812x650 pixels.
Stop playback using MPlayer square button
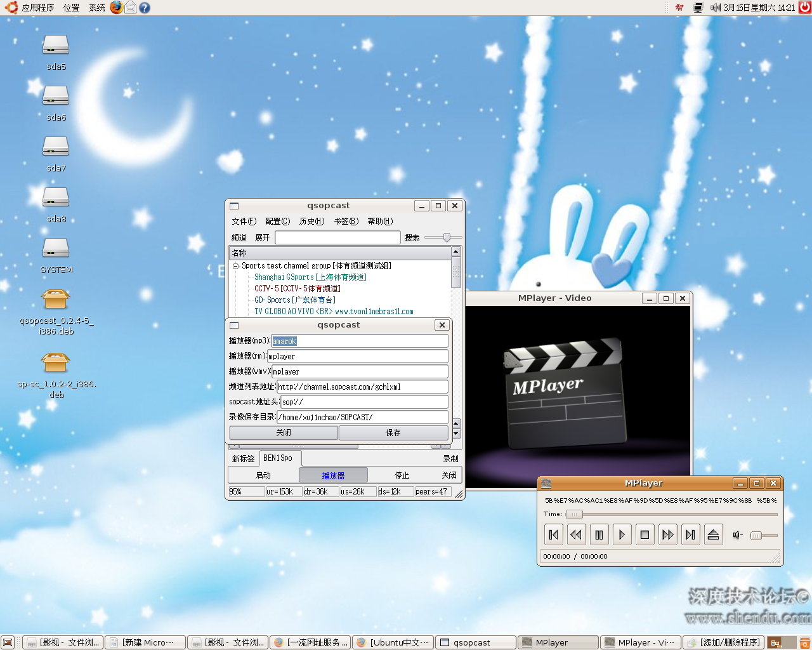(645, 534)
